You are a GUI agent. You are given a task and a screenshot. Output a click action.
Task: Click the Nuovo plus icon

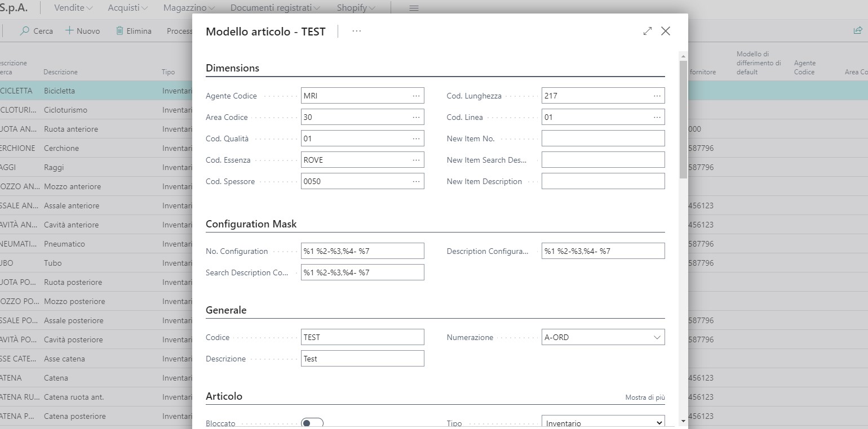pos(70,31)
